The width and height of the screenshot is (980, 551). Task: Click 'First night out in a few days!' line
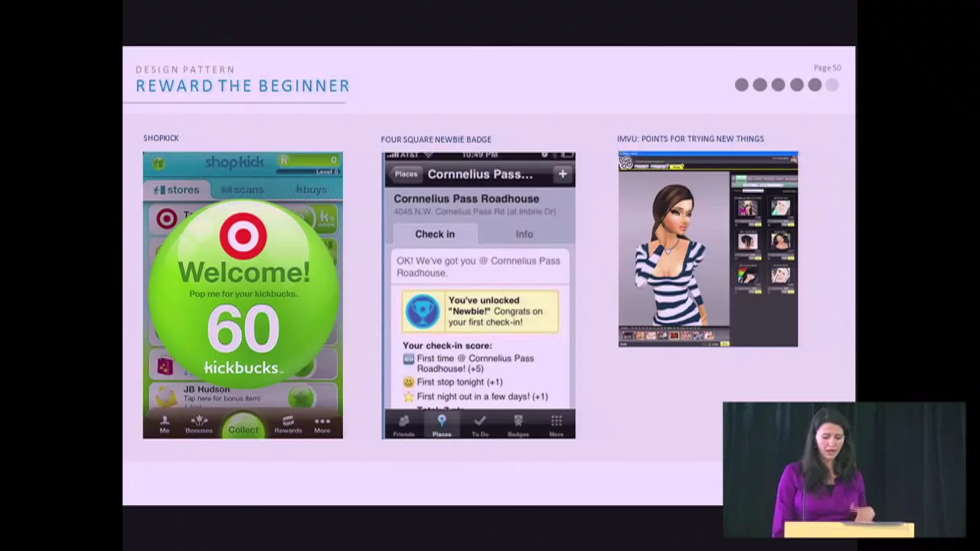(482, 396)
